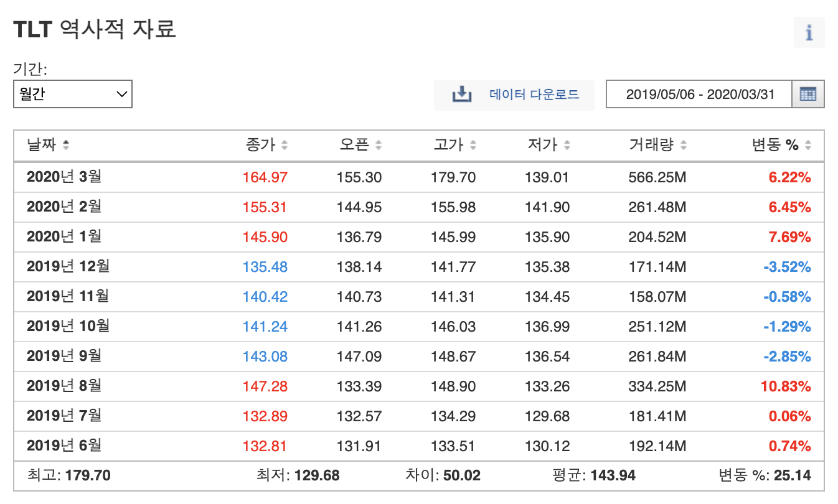Sort by 고가 column arrows

pyautogui.click(x=473, y=146)
